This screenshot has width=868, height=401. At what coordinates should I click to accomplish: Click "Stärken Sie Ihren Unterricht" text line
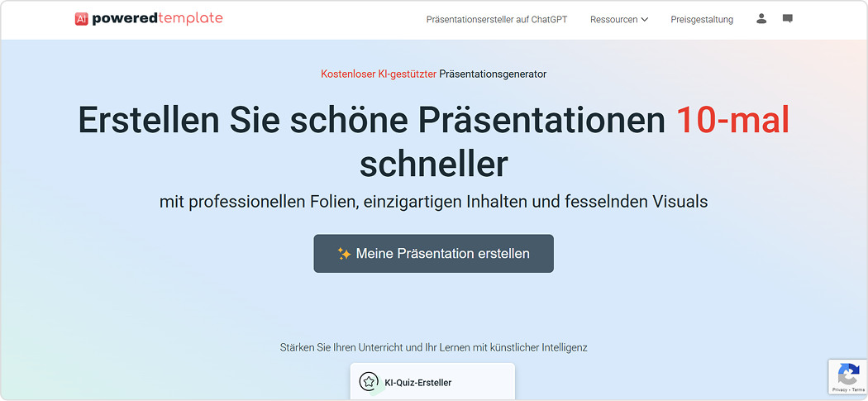433,348
